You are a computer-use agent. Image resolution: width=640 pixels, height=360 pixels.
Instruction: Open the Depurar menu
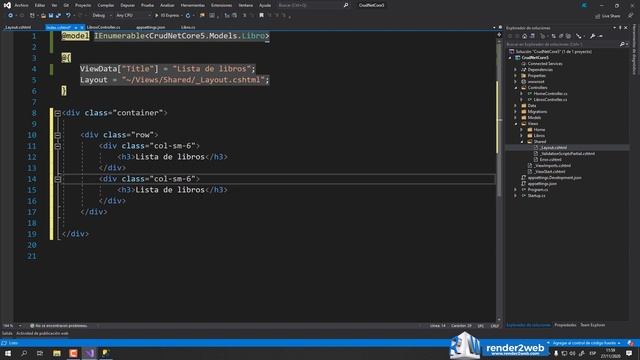coord(127,5)
